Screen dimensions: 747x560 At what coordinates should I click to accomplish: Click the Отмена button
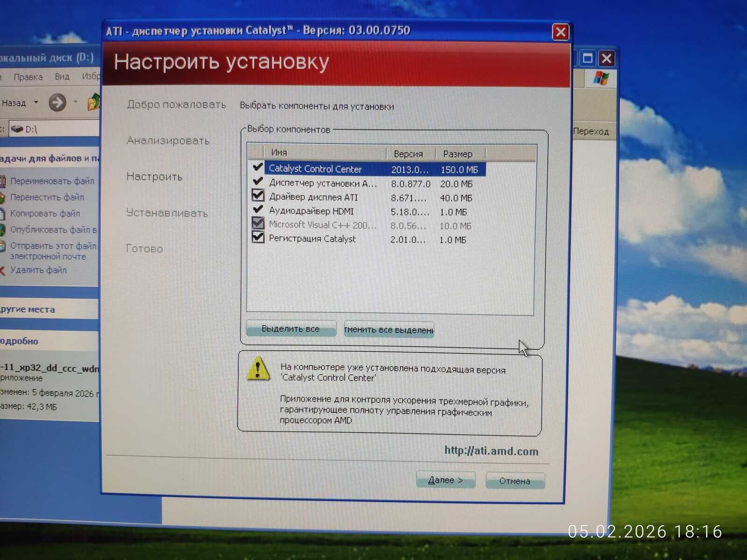click(x=515, y=481)
